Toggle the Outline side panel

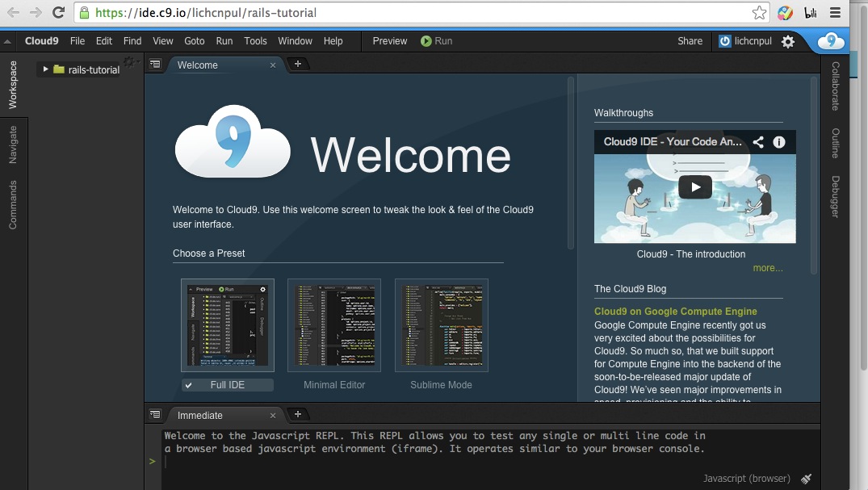[x=835, y=144]
